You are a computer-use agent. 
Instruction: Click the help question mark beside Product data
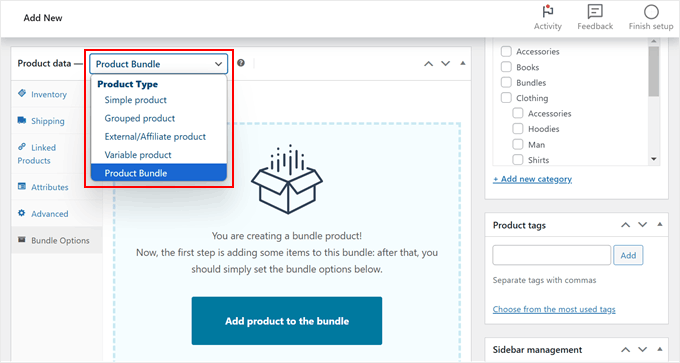241,63
